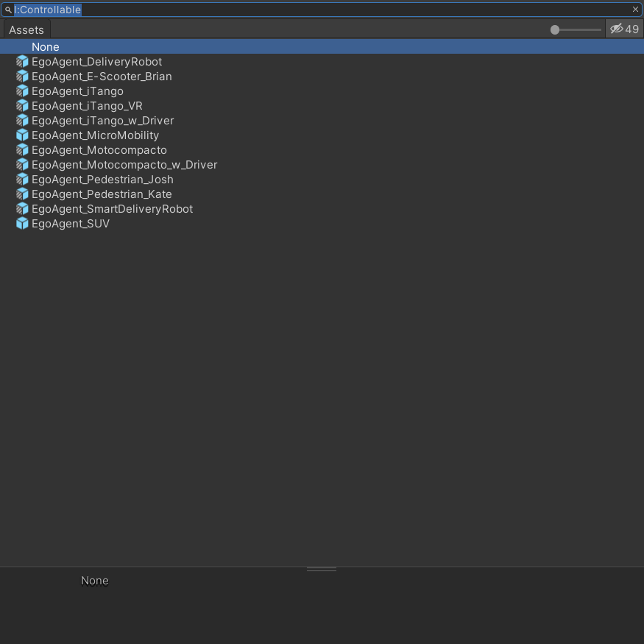This screenshot has width=644, height=644.
Task: Switch to the Assets tab
Action: pos(26,30)
